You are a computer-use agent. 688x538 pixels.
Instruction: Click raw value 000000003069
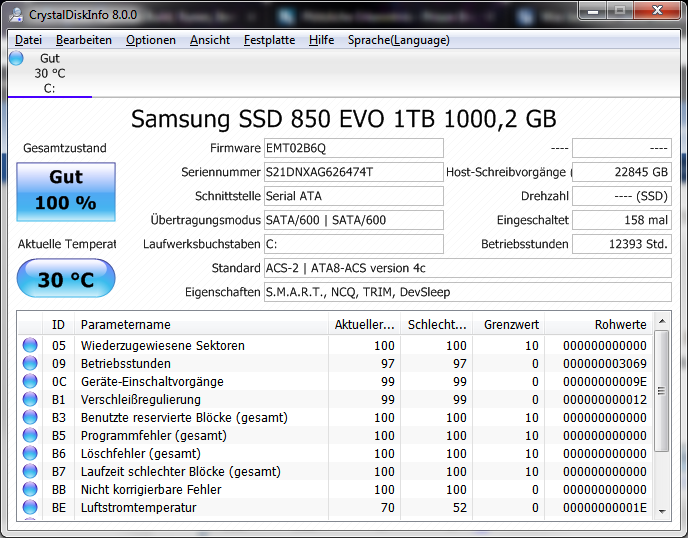tap(605, 363)
